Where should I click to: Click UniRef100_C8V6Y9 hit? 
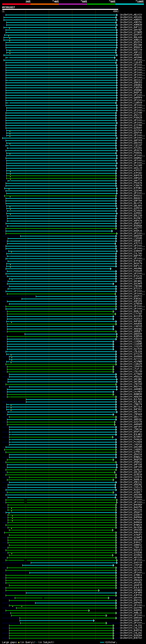tap(131, 367)
